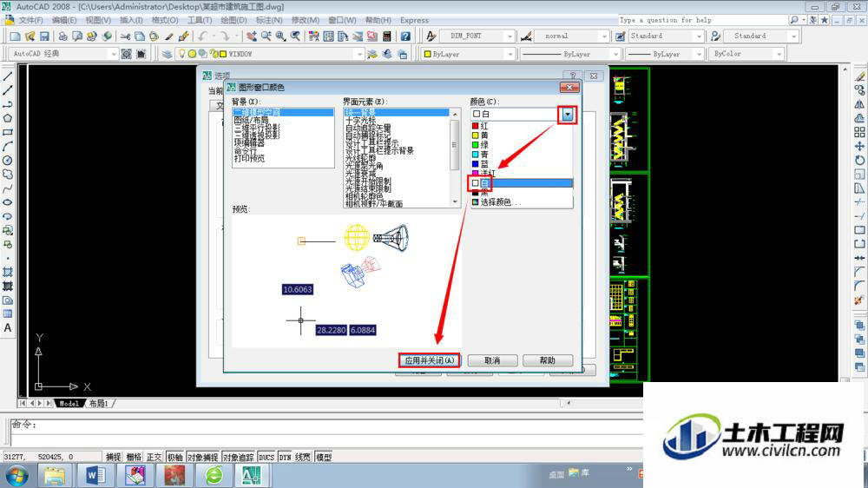Choose 选择颜色... in color list

pyautogui.click(x=522, y=202)
